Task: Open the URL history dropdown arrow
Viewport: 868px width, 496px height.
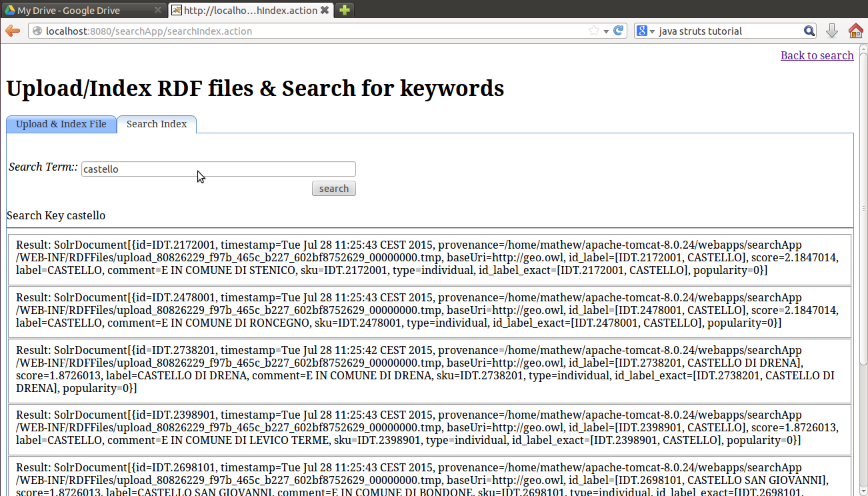Action: tap(606, 31)
